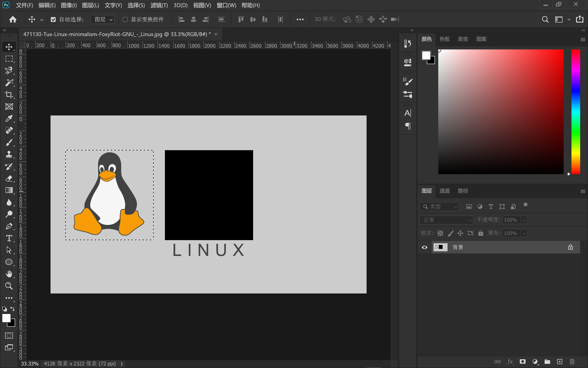Image resolution: width=588 pixels, height=368 pixels.
Task: Select the Blur tool
Action: coord(9,202)
